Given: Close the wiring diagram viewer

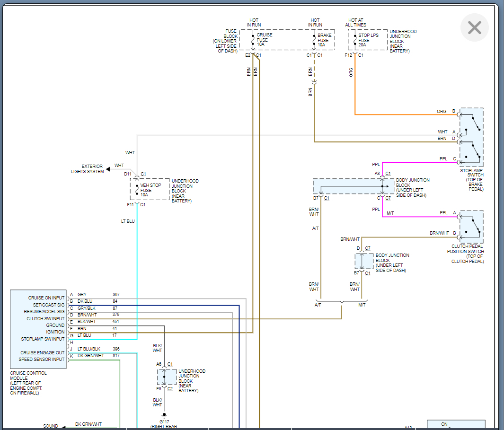Looking at the screenshot, I should (x=474, y=28).
